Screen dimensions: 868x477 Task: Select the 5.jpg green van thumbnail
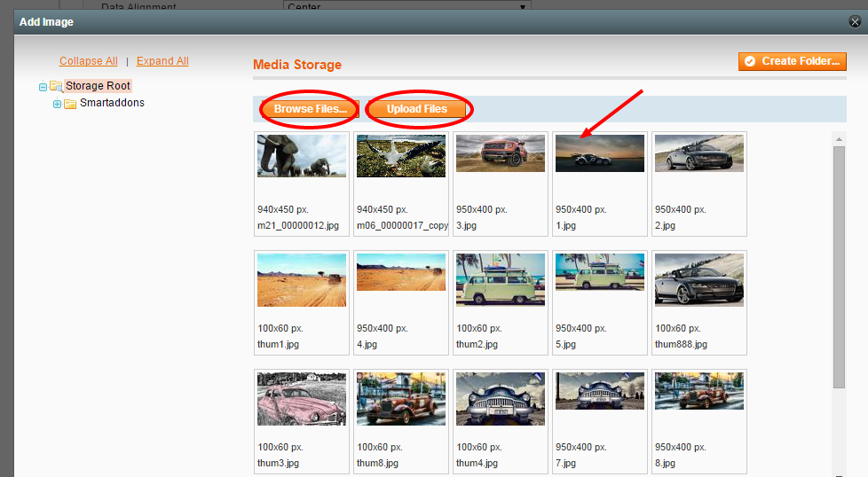click(x=599, y=272)
